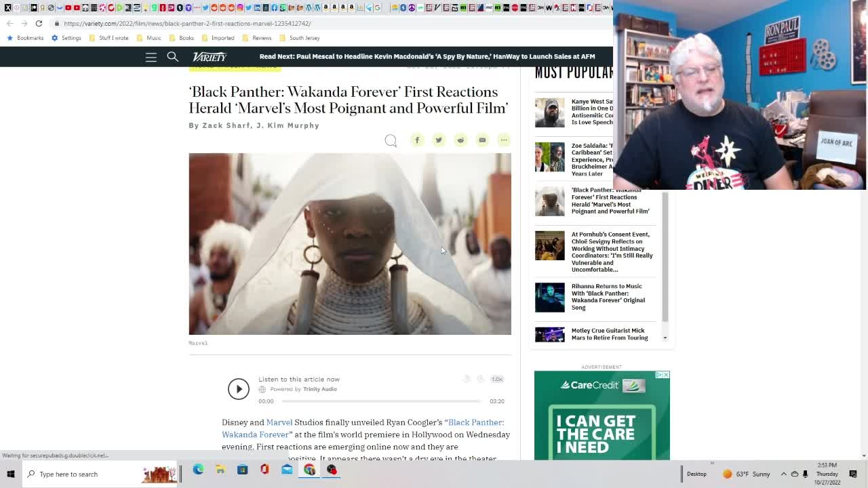
Task: Open File Explorer from the taskbar
Action: 220,470
